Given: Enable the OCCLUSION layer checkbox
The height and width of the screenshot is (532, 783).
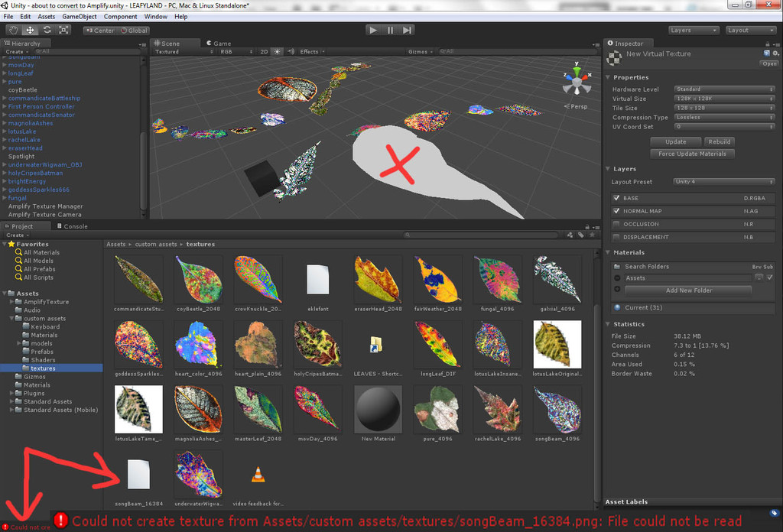Looking at the screenshot, I should click(x=617, y=224).
